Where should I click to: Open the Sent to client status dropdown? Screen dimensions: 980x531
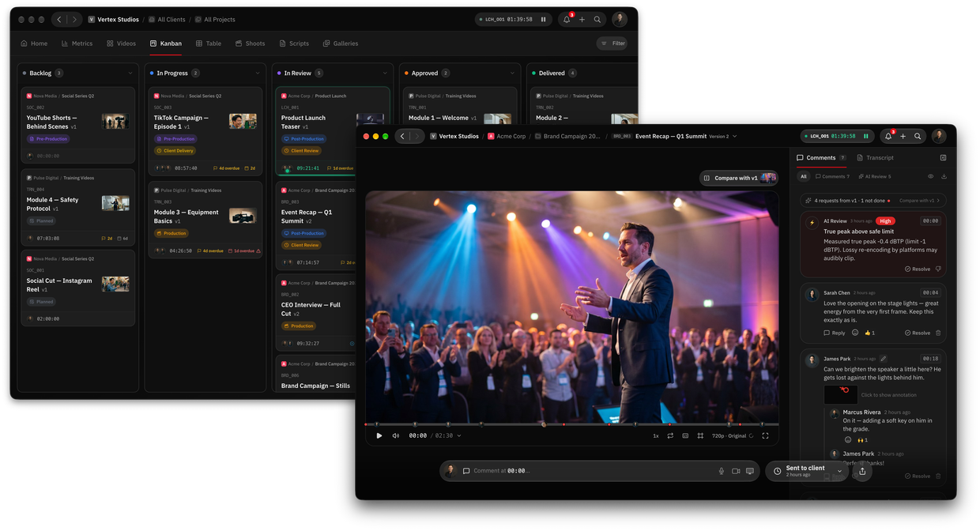point(839,471)
